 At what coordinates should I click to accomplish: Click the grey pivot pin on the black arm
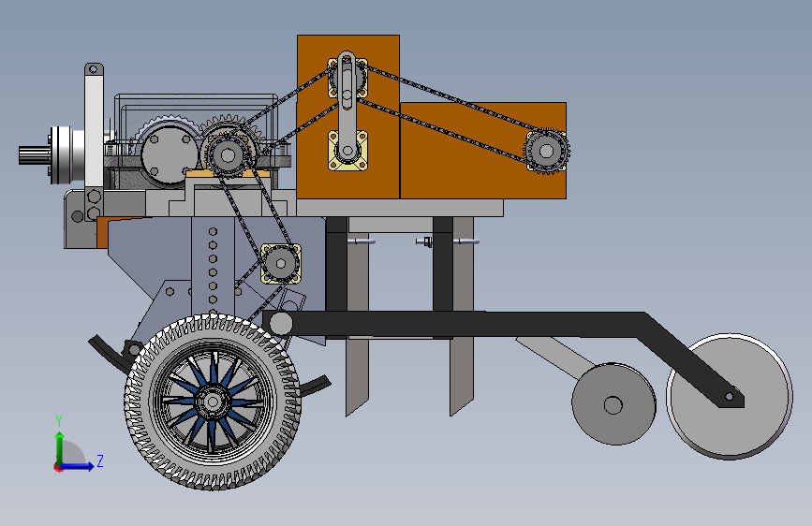[x=281, y=324]
